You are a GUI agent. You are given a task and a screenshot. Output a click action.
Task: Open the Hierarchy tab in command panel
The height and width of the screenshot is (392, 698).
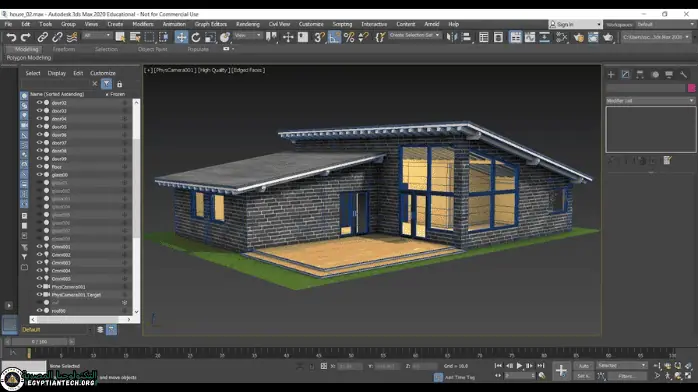(640, 75)
